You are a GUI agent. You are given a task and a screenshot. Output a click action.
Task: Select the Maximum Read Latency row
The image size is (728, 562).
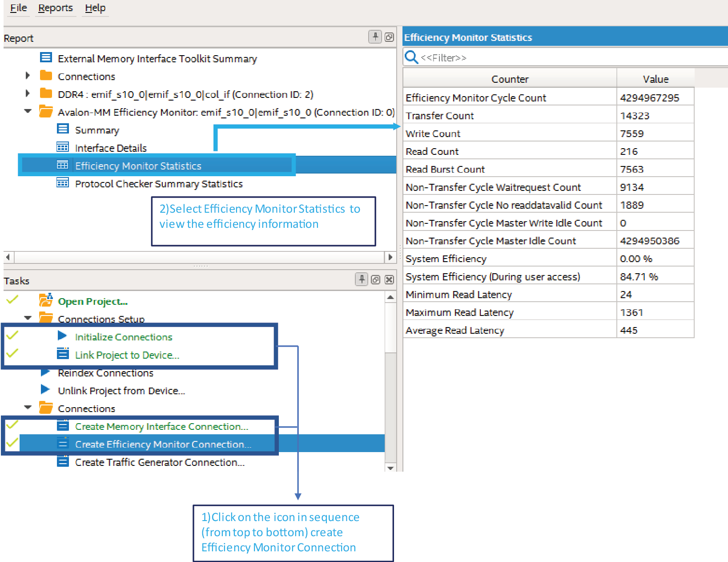click(x=548, y=312)
